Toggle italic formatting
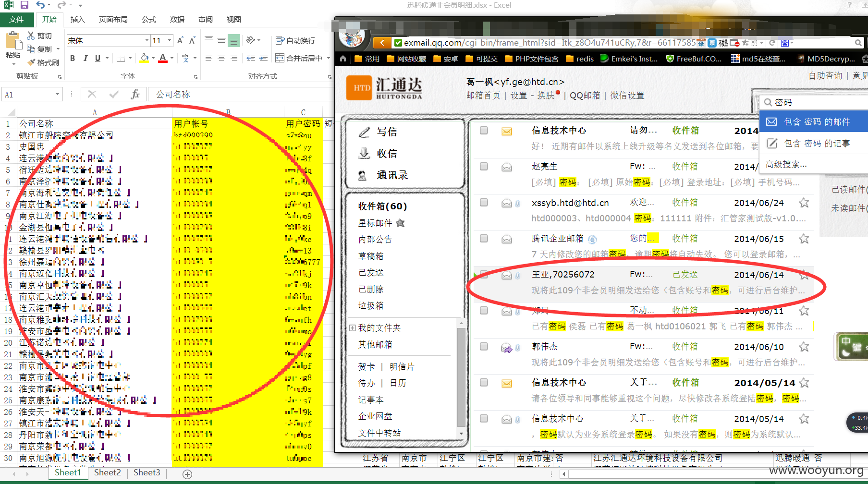 pyautogui.click(x=85, y=58)
